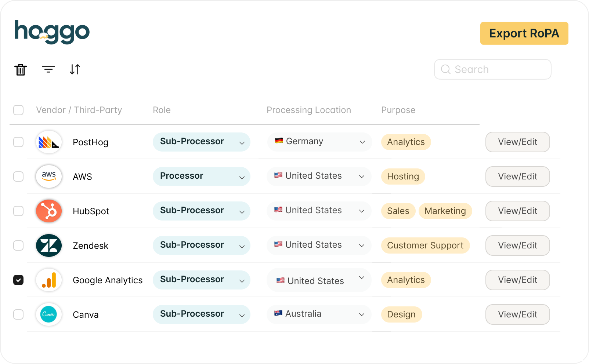Click the Sales purpose tag

398,211
